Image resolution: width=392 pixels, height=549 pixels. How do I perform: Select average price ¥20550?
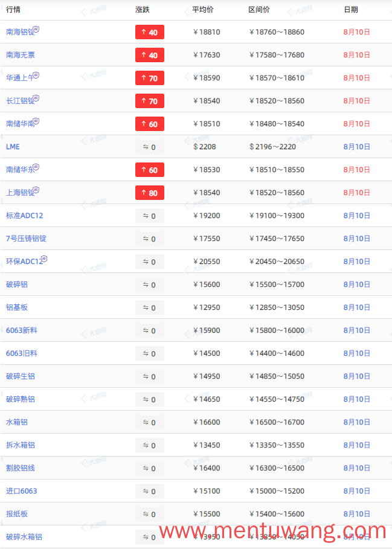click(x=207, y=262)
